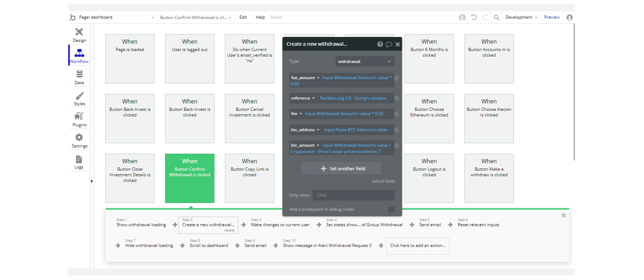This screenshot has height=280, width=644.
Task: Open the Development version dropdown
Action: pyautogui.click(x=521, y=17)
